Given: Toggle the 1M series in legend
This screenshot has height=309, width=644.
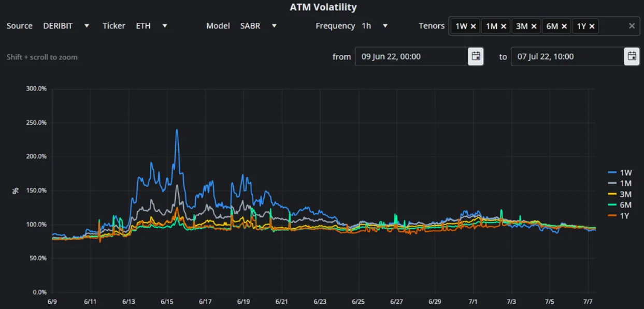Looking at the screenshot, I should click(x=619, y=183).
